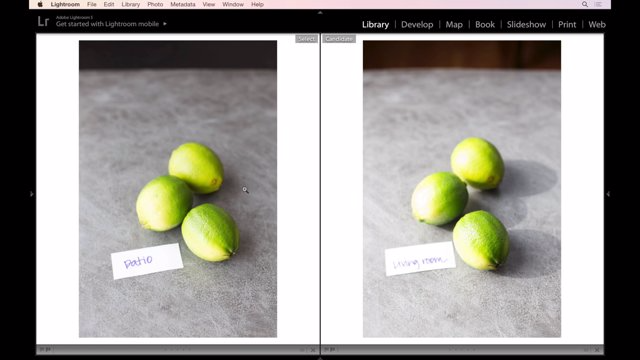Click the Lr logo identity plate
Screen dimensions: 640x360
click(43, 21)
